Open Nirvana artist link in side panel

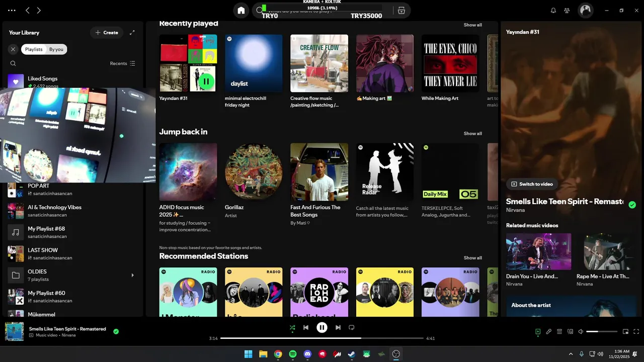coord(515,210)
